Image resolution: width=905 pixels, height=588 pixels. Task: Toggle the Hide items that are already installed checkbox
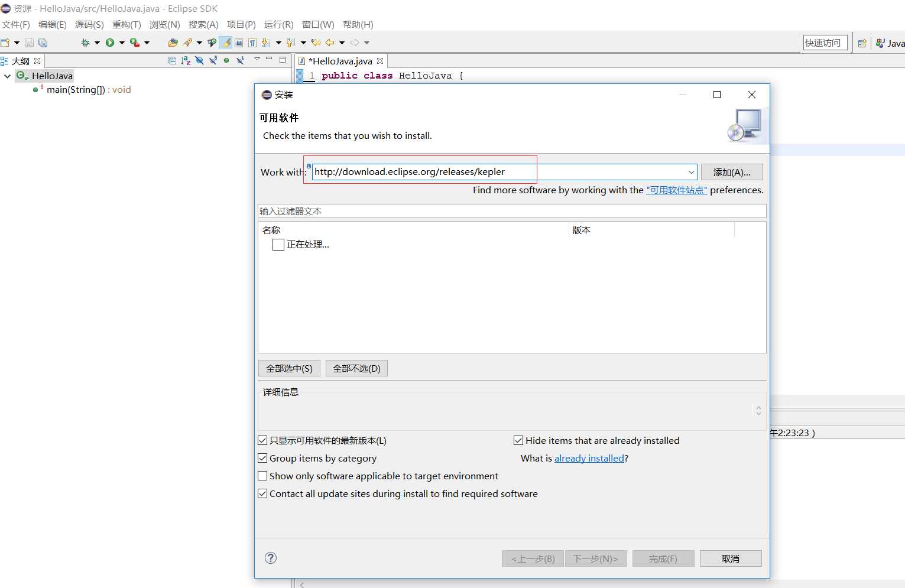(518, 440)
